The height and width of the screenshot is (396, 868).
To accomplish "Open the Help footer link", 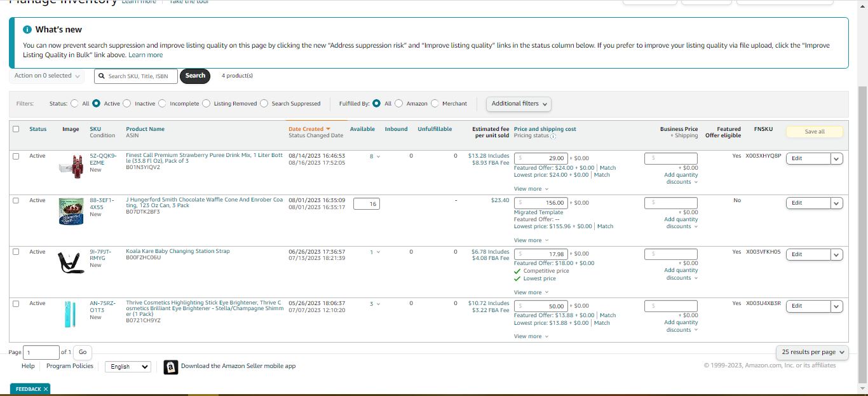I will (x=28, y=366).
